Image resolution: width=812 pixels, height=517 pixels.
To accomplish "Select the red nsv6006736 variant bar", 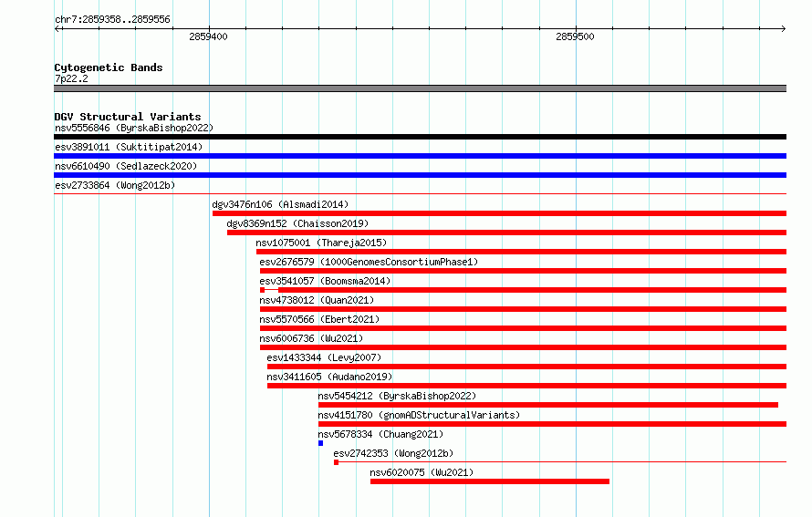I will pos(523,347).
